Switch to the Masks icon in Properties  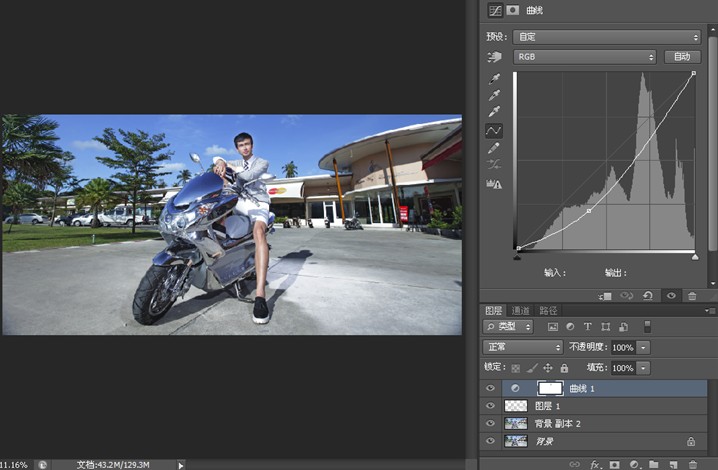point(512,10)
